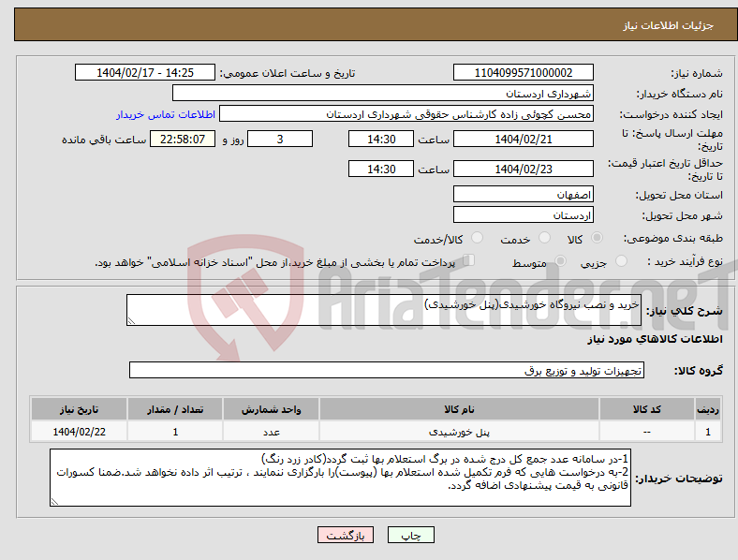Click the need number field 1104099571000002
This screenshot has width=738, height=560.
pyautogui.click(x=524, y=72)
